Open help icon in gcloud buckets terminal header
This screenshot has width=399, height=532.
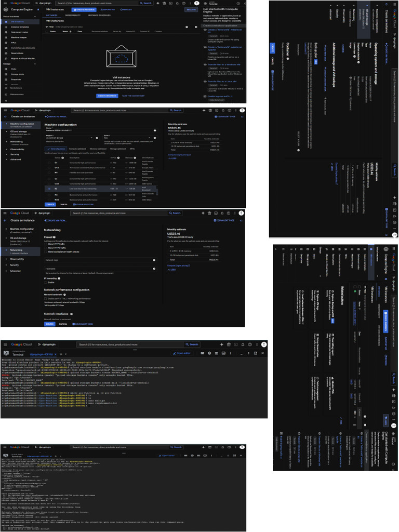pos(250,344)
